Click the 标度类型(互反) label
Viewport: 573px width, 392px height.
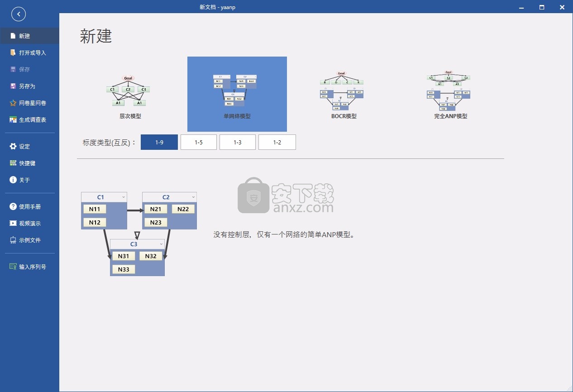click(110, 143)
